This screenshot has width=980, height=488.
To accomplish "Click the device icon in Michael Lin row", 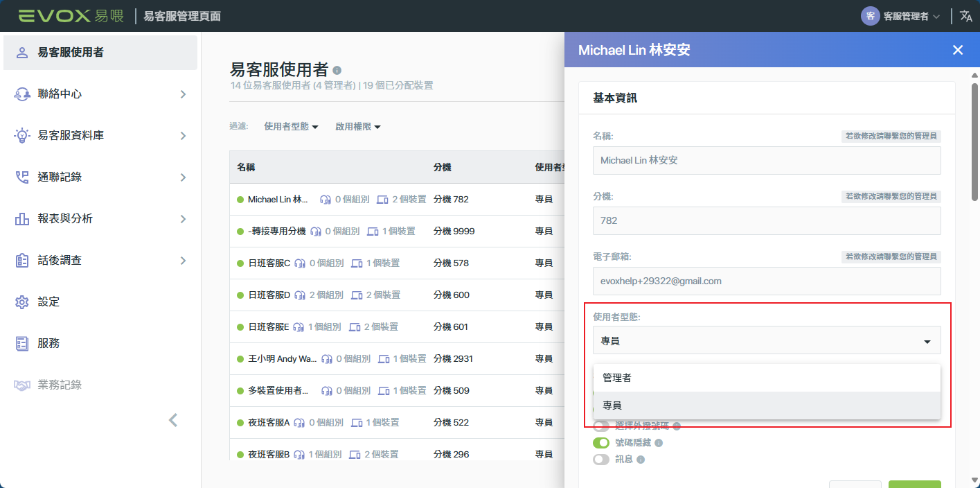I will click(382, 200).
